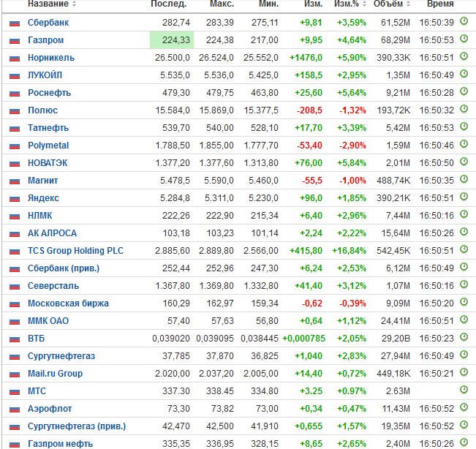Open the Магнит stock link
The image size is (476, 449).
tap(42, 181)
